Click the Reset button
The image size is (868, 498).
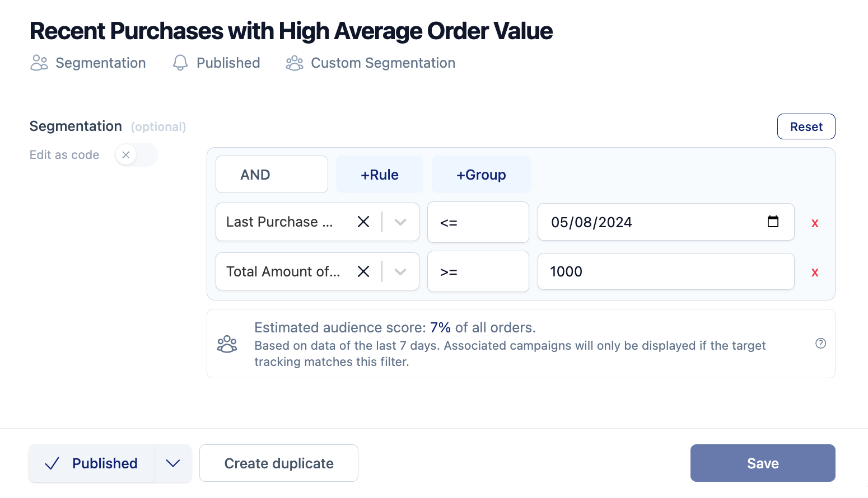pyautogui.click(x=806, y=126)
